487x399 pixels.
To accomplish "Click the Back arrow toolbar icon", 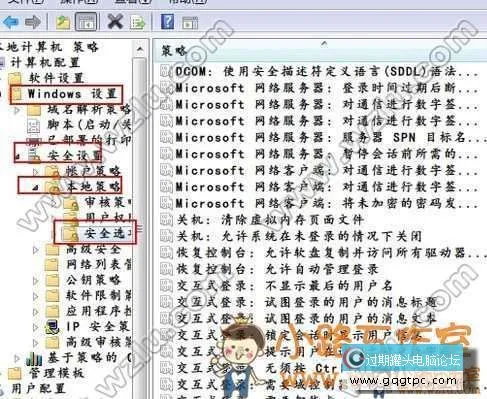I will 10,22.
